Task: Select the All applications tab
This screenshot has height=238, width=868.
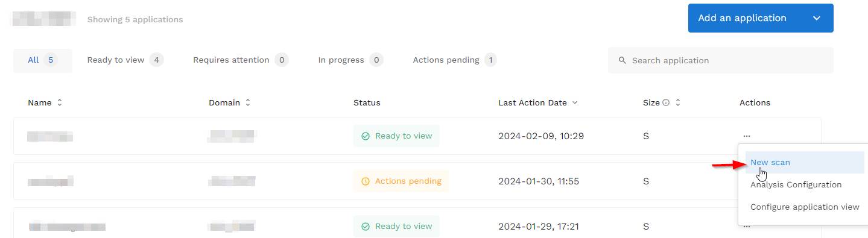Action: pyautogui.click(x=43, y=60)
